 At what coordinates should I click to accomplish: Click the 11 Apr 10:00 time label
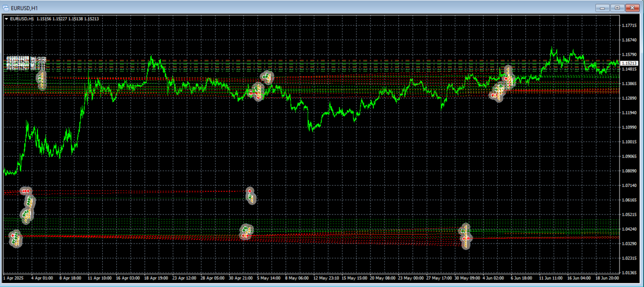[x=99, y=277]
